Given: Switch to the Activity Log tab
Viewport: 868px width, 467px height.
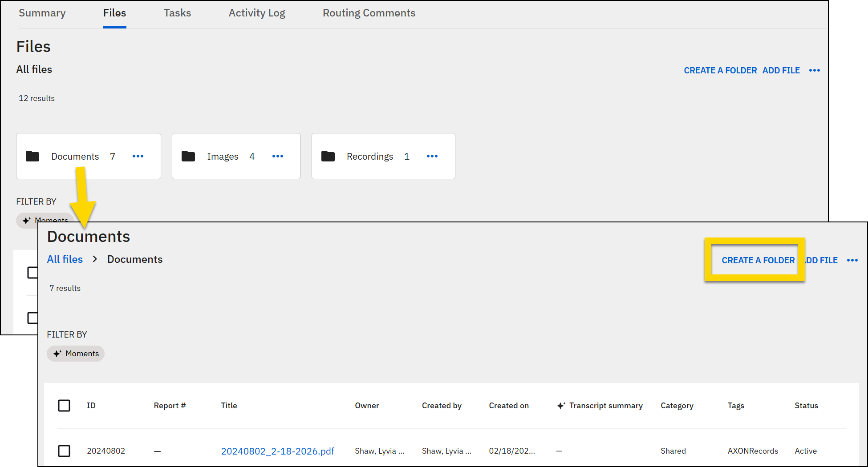Looking at the screenshot, I should coord(257,13).
